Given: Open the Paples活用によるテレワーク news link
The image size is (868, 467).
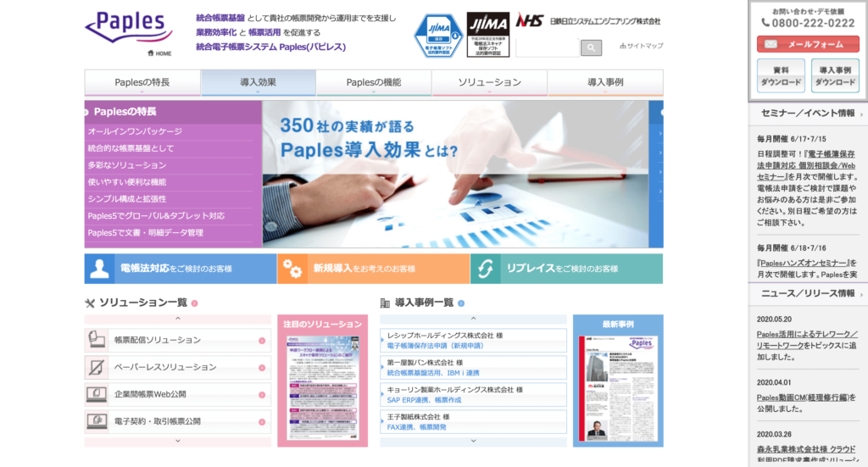Looking at the screenshot, I should click(x=807, y=340).
